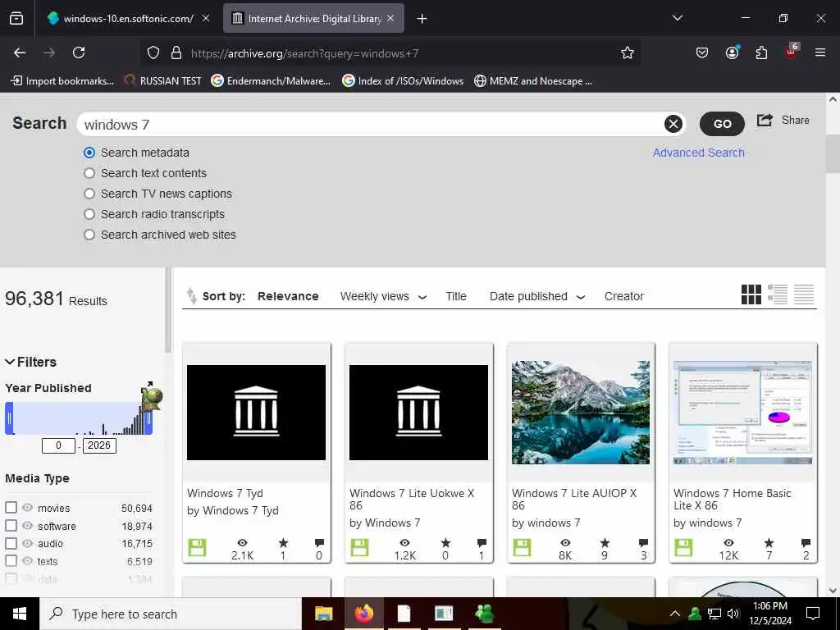Open Windows 7 Lite Uokwe X 86 title

(x=412, y=500)
